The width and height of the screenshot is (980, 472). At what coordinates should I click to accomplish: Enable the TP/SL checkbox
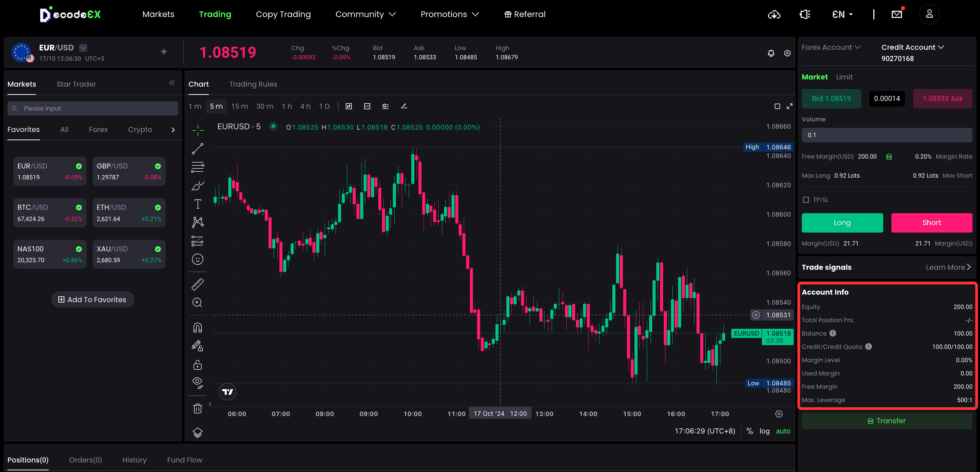click(806, 200)
